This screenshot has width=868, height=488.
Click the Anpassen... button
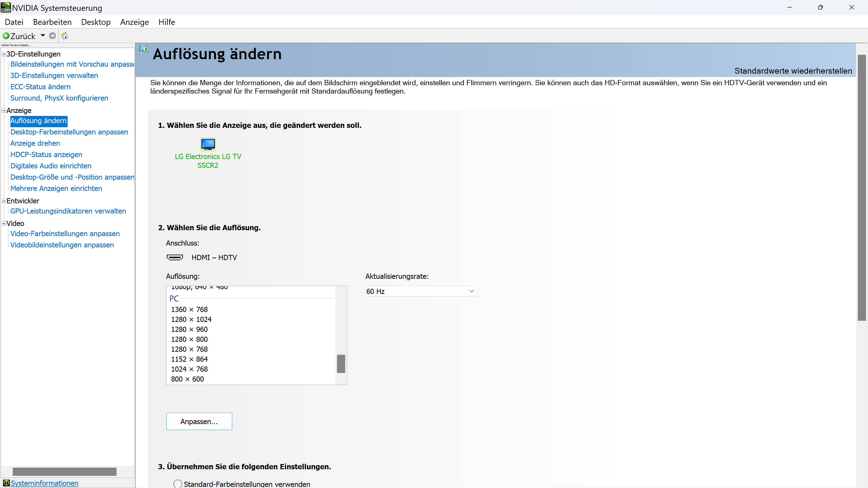pos(199,421)
